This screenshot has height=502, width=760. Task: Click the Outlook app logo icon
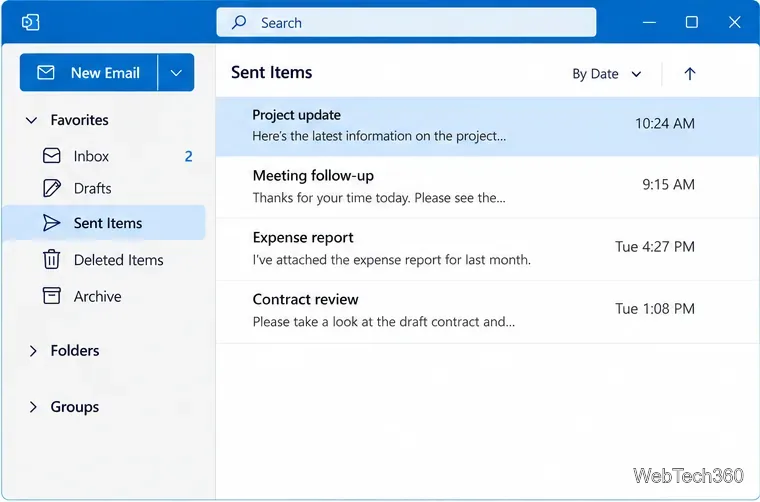point(31,22)
